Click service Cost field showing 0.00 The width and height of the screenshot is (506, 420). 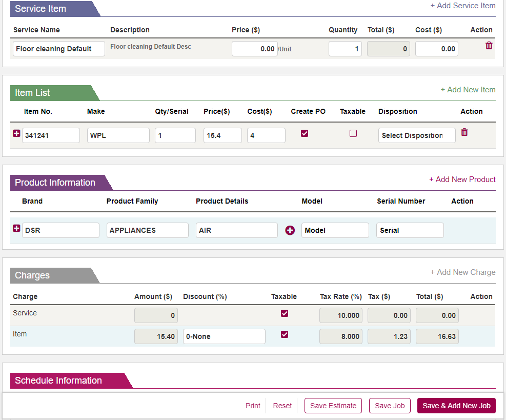click(x=437, y=49)
